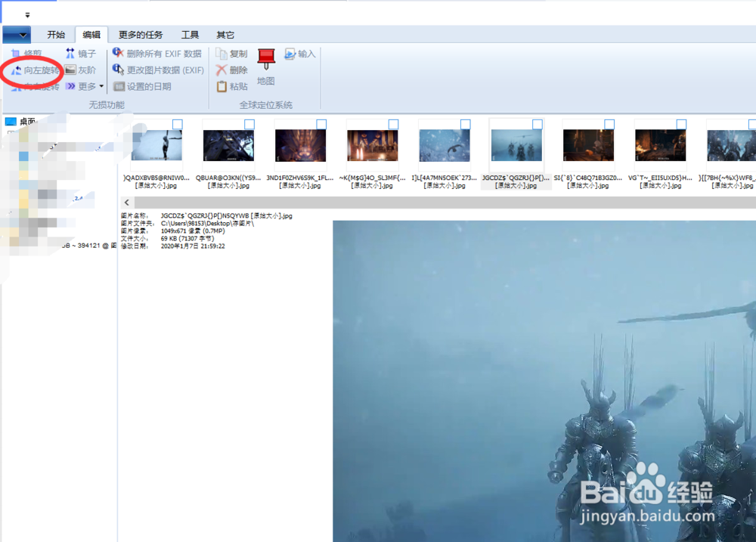Open the 地图 map pin tool

[265, 67]
